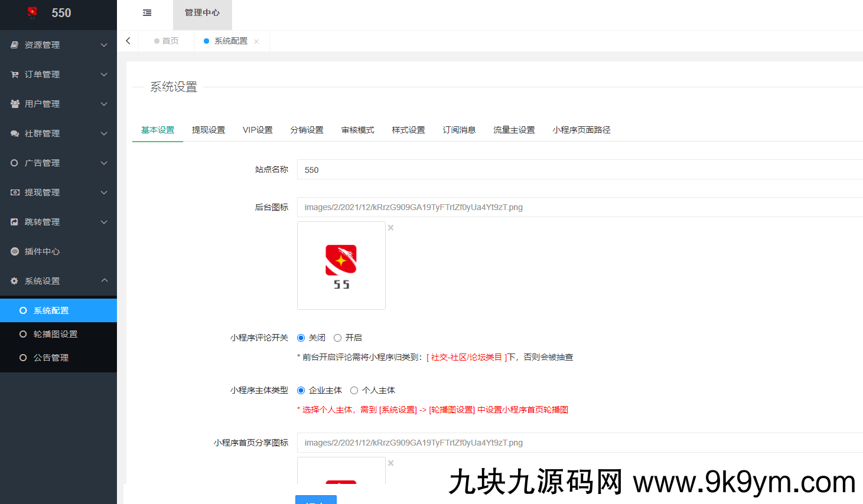Switch to the 提现设置 tab
Image resolution: width=863 pixels, height=504 pixels.
[x=209, y=130]
